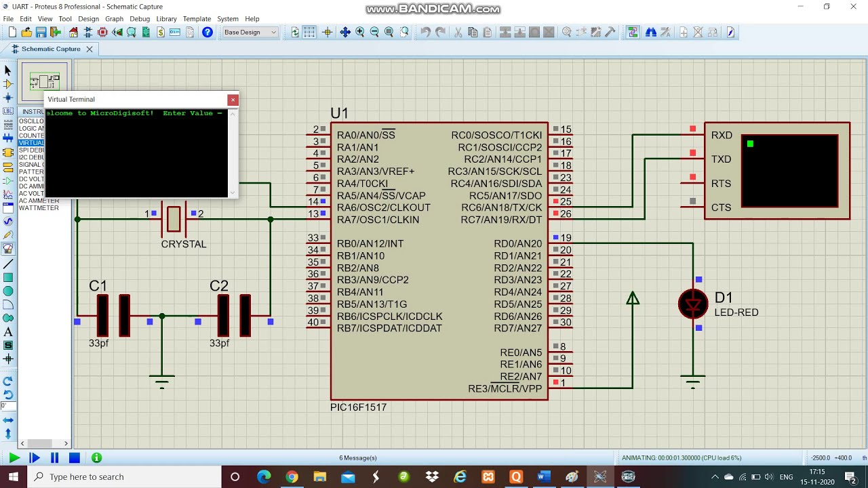The height and width of the screenshot is (488, 868).
Task: Toggle the grid display button
Action: (x=309, y=33)
